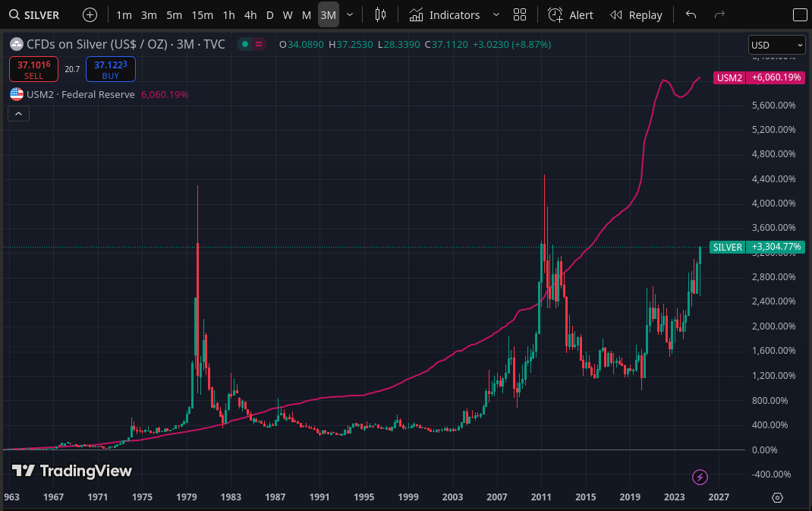812x511 pixels.
Task: Open the timeframe dropdown arrow
Action: coord(350,15)
